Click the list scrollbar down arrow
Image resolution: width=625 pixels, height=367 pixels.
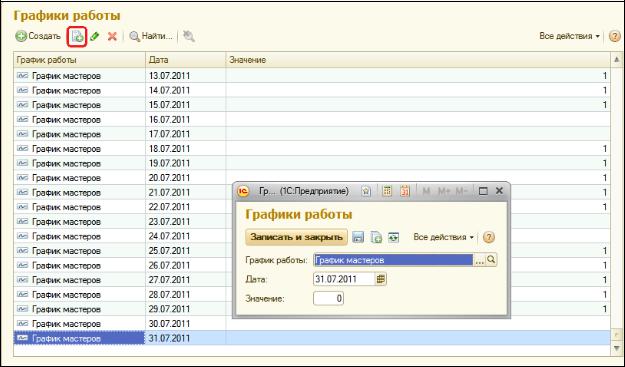(x=616, y=349)
